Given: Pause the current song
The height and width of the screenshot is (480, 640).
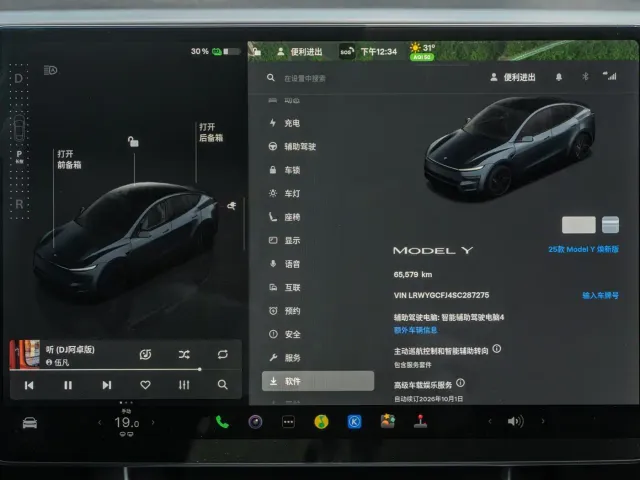Looking at the screenshot, I should click(x=68, y=385).
